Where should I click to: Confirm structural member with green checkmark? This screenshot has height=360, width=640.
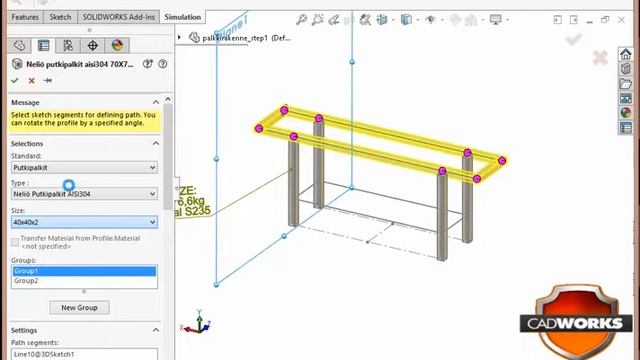click(15, 80)
